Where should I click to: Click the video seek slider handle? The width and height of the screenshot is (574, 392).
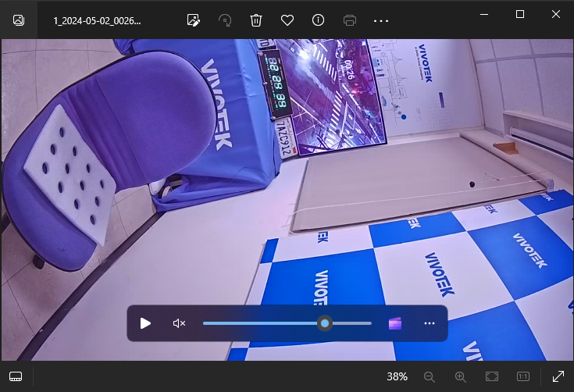[x=325, y=323]
